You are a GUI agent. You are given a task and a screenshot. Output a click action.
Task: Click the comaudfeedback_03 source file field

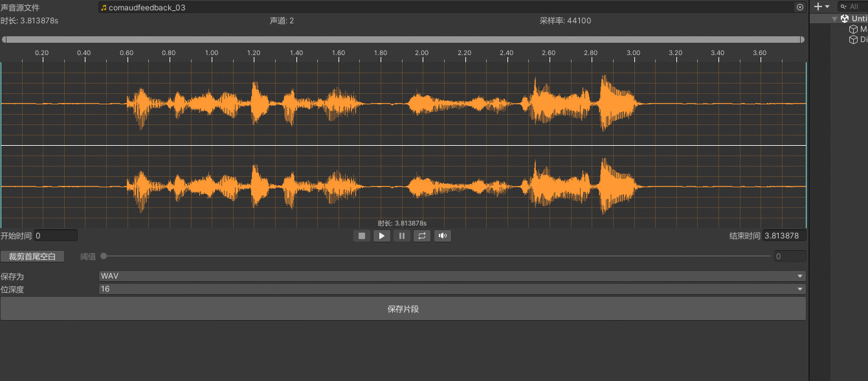pos(452,7)
